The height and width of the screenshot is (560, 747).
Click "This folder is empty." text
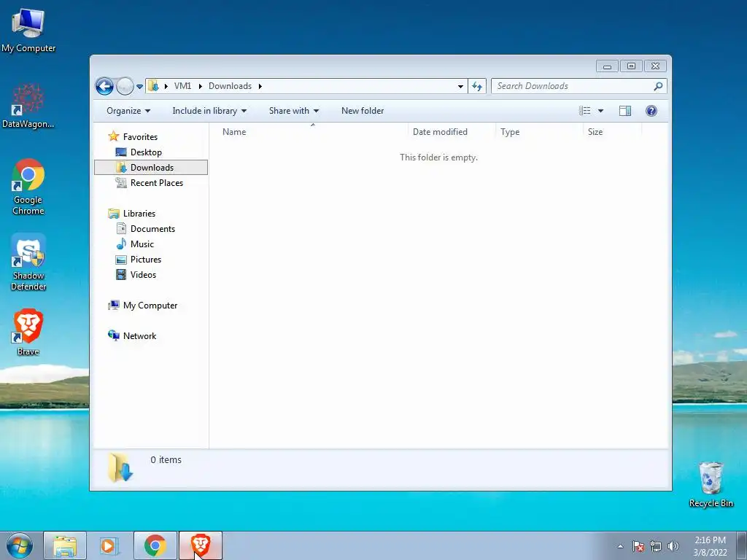pos(438,157)
